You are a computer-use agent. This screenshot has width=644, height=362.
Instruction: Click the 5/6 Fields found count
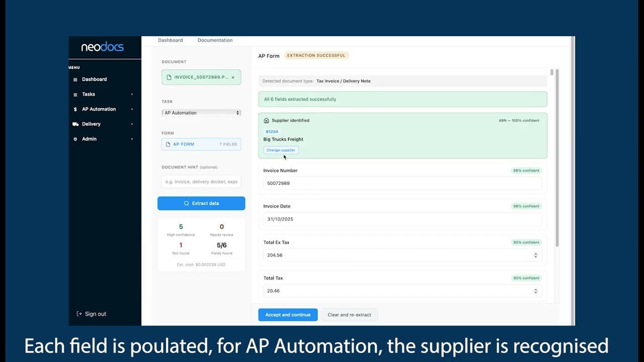pyautogui.click(x=221, y=245)
